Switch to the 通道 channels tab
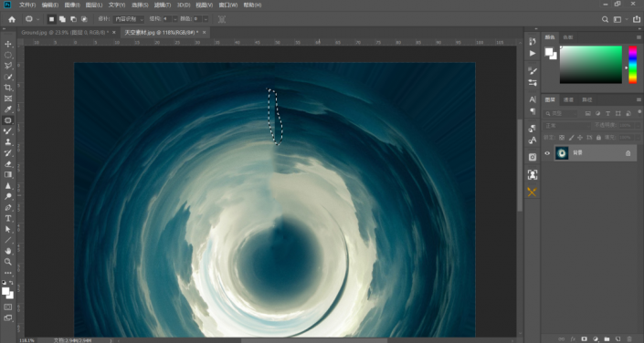 pos(568,99)
